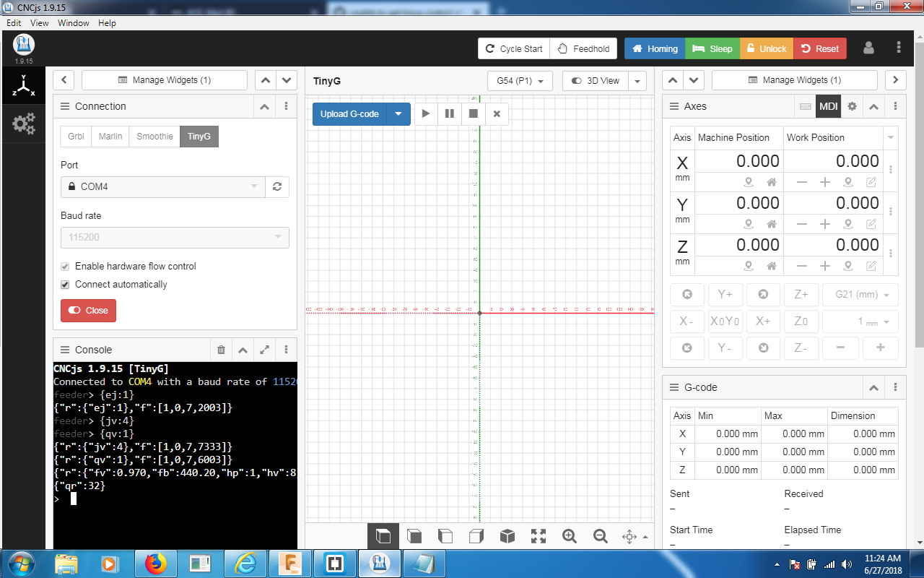Viewport: 924px width, 578px height.
Task: Open the 1 mm jog distance dropdown
Action: pyautogui.click(x=860, y=321)
